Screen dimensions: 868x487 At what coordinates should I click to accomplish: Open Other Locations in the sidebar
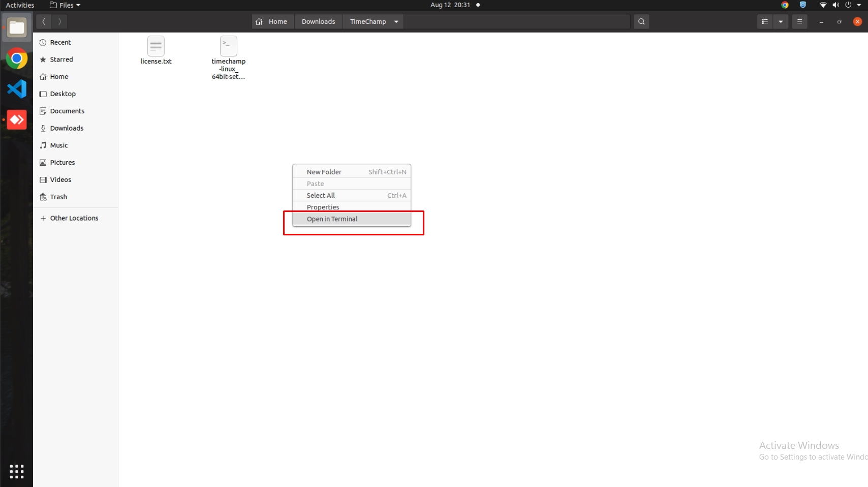[75, 218]
